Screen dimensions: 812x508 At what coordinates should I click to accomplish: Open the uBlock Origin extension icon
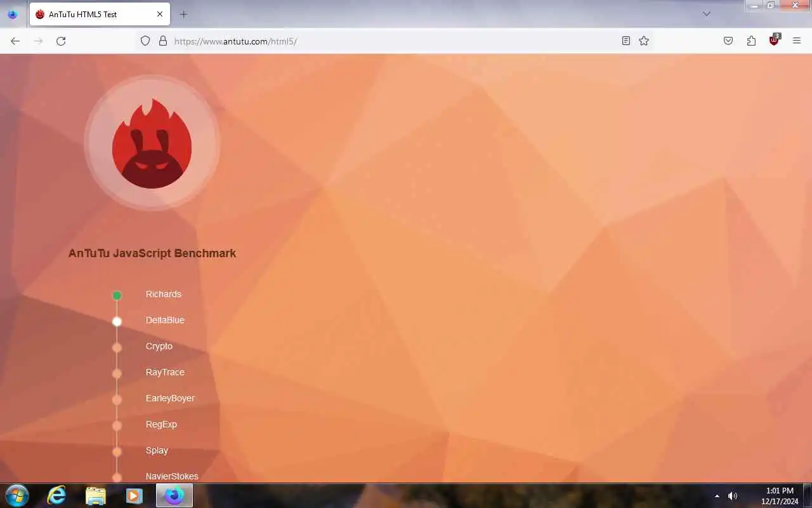tap(774, 41)
